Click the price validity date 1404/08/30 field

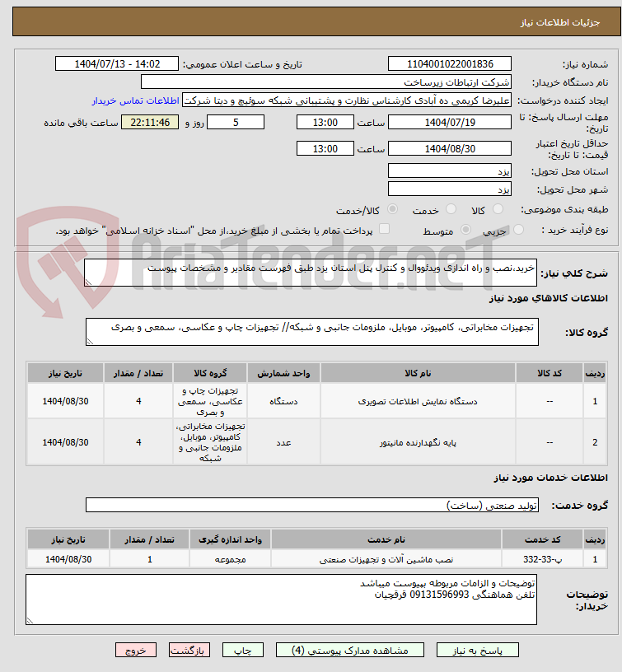tap(450, 149)
